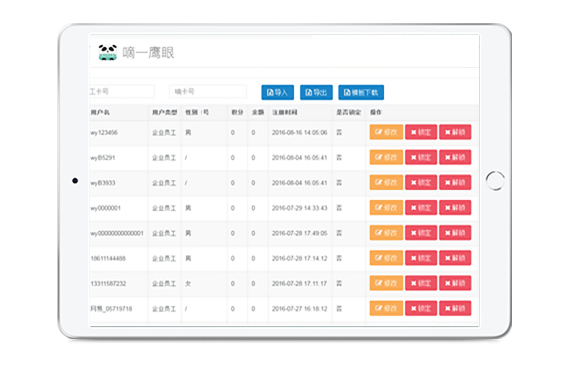This screenshot has height=370, width=570.
Task: Select username cell wy0000001
Action: [105, 208]
